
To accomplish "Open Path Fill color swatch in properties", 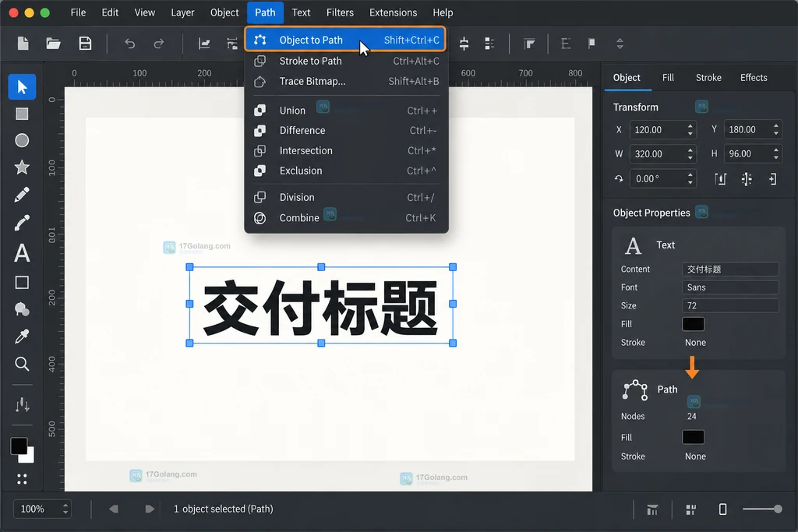I will [x=693, y=437].
